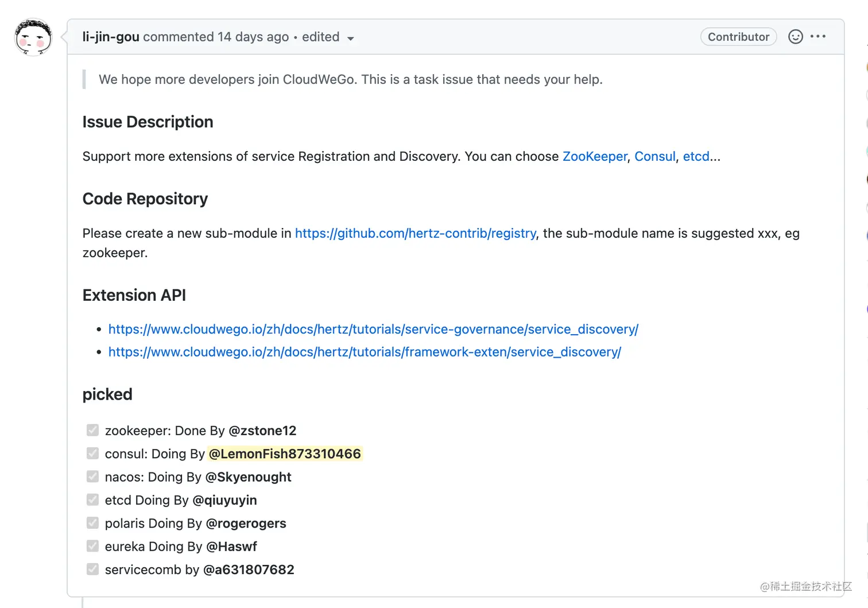Open the hertz-contrib/registry GitHub link
The height and width of the screenshot is (608, 868).
point(415,233)
